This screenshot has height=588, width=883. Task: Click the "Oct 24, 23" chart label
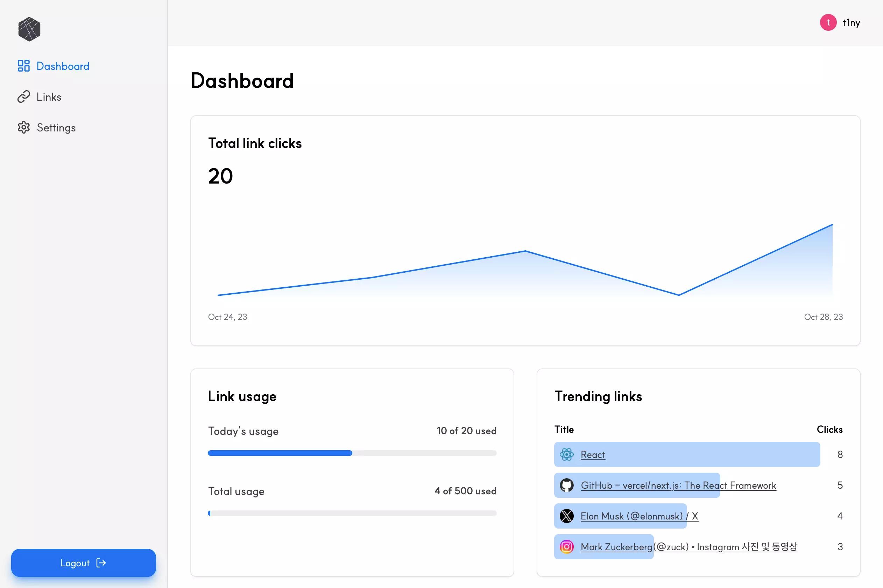pos(228,317)
